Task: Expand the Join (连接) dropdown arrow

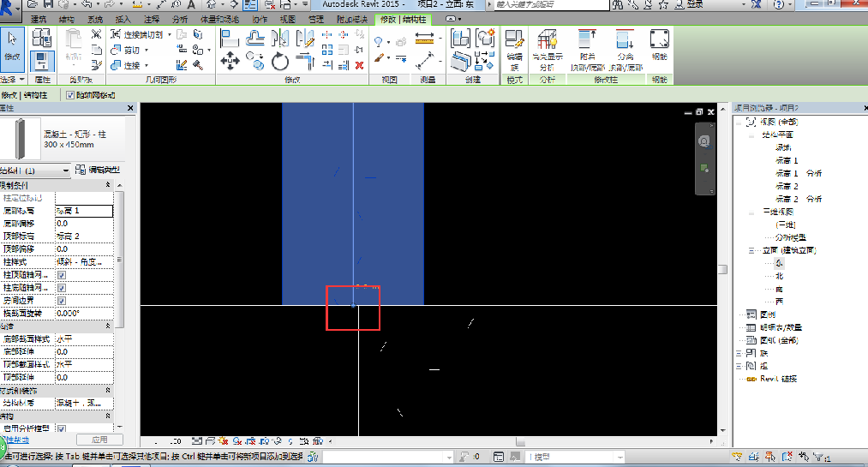Action: (146, 64)
